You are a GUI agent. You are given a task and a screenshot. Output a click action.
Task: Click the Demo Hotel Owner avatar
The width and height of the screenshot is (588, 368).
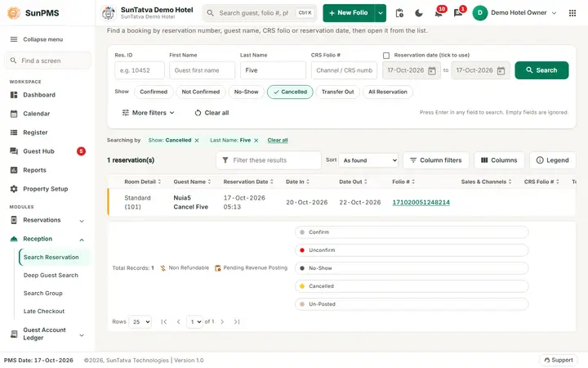click(x=479, y=13)
